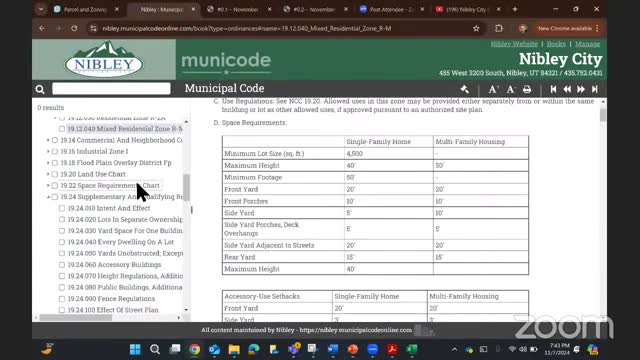Screen dimensions: 640x360
Task: Bookmark this page with star icon
Action: pos(476,28)
